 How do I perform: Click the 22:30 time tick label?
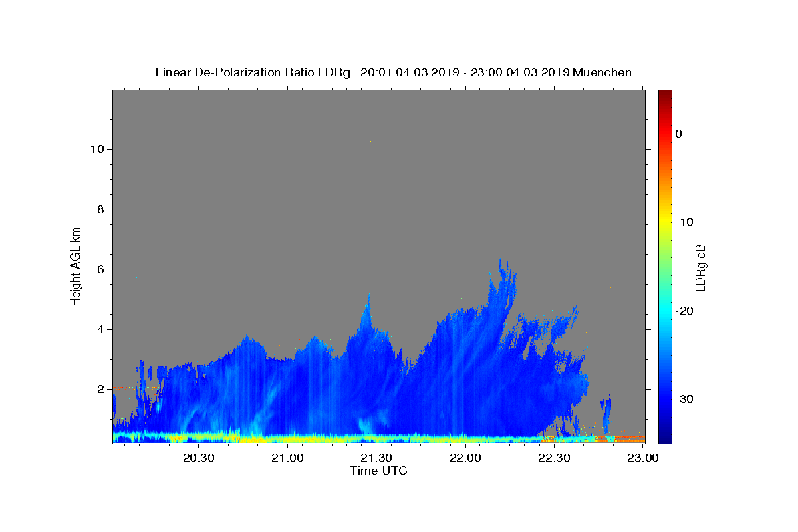pyautogui.click(x=554, y=458)
